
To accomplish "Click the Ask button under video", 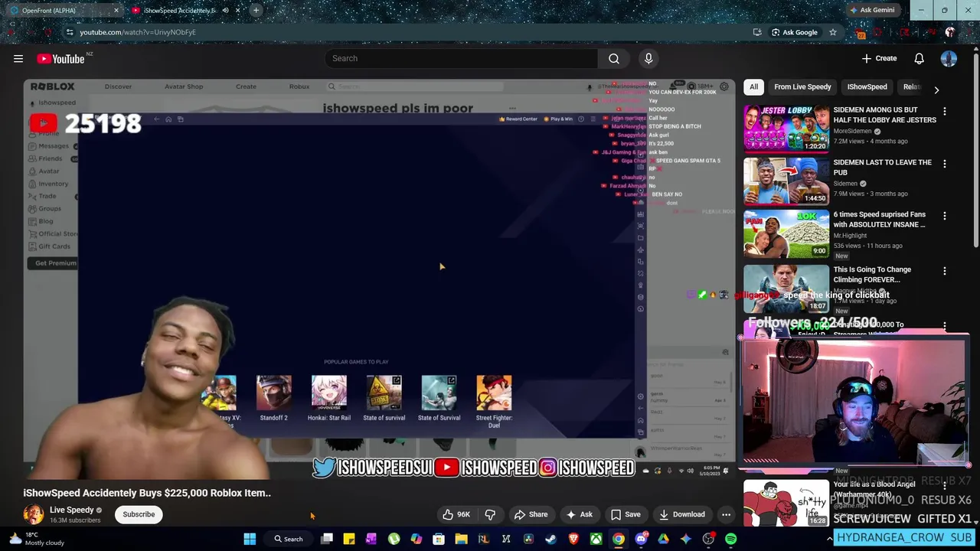I will [579, 514].
